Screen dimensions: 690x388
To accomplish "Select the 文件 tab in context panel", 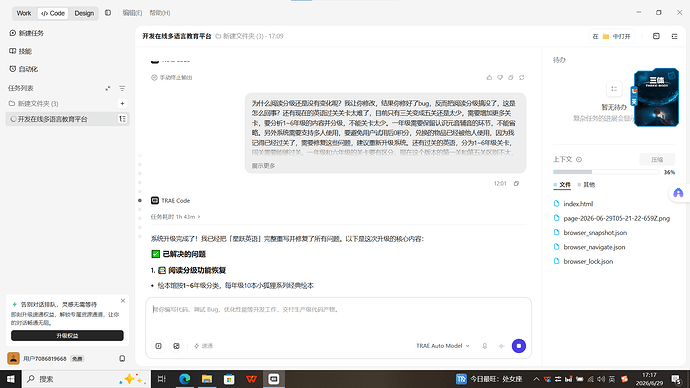I will coord(562,185).
